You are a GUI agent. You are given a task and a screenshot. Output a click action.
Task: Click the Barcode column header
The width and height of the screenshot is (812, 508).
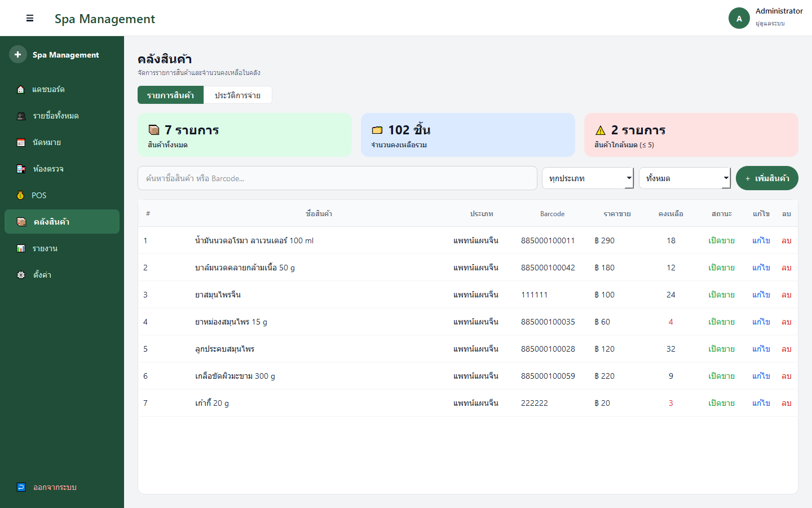coord(552,214)
